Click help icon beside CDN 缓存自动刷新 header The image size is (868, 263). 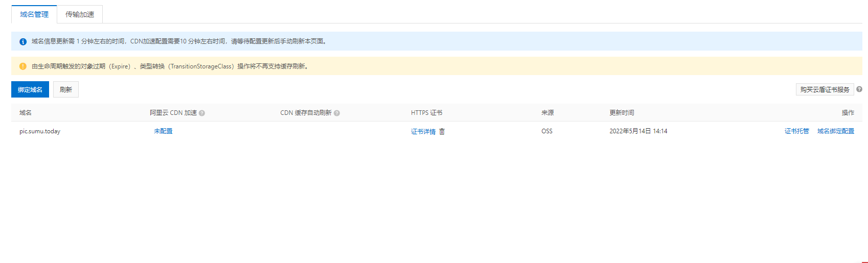point(337,113)
